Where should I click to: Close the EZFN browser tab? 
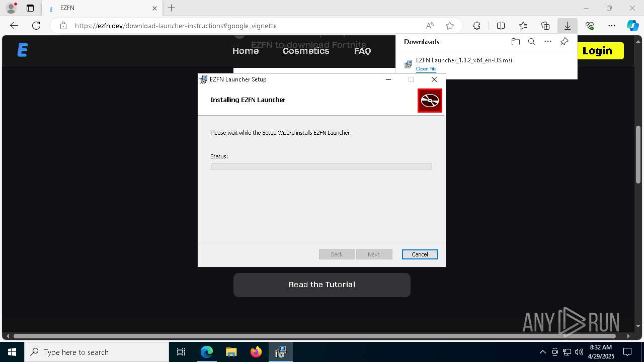click(155, 8)
